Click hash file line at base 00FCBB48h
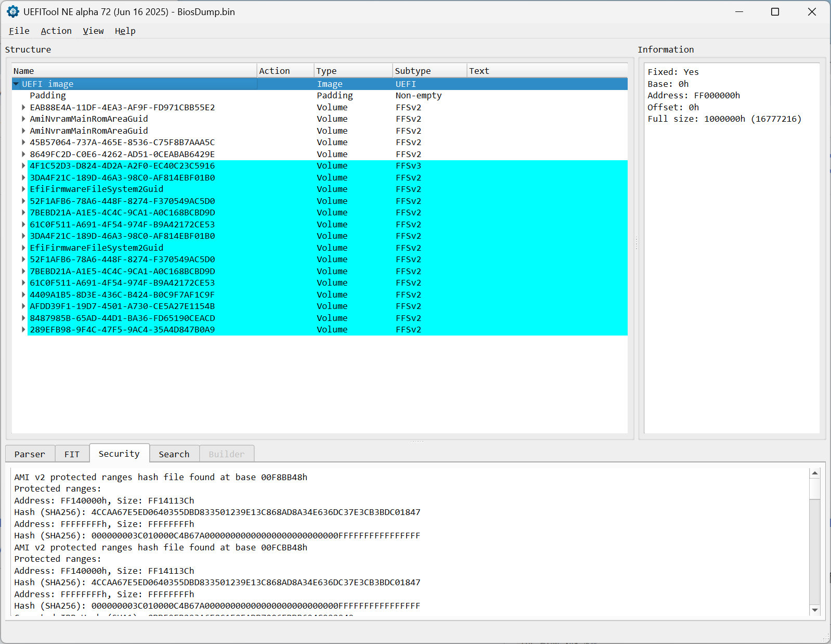This screenshot has height=644, width=831. pos(161,547)
